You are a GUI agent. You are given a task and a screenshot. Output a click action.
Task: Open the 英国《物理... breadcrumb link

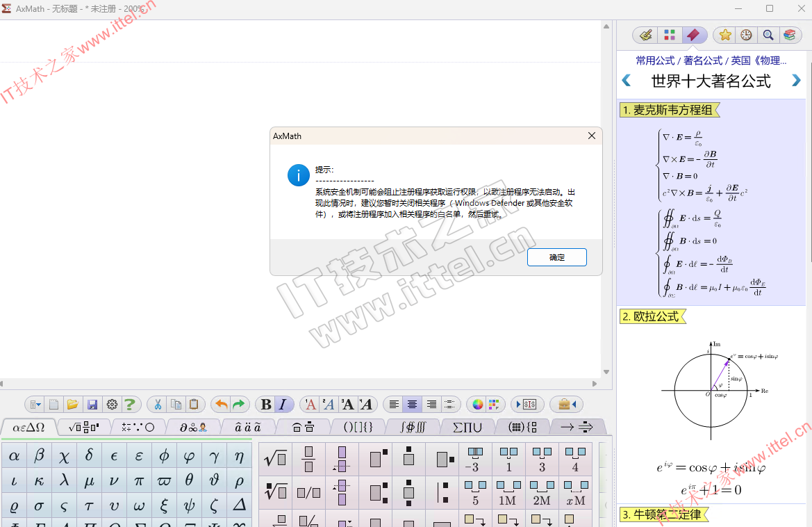[759, 60]
